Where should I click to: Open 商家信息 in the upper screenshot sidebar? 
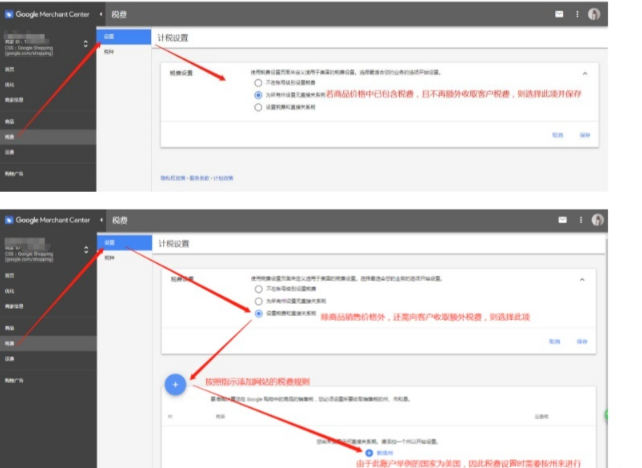[x=14, y=100]
